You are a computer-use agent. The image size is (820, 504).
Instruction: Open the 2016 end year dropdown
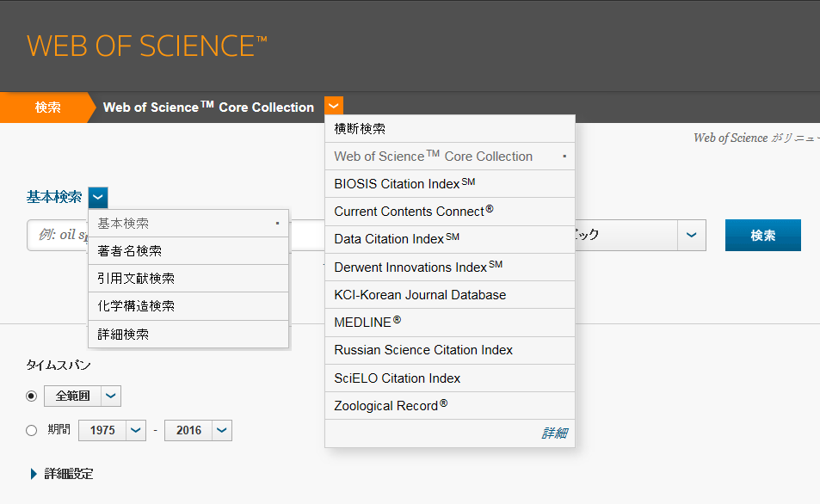tap(222, 430)
